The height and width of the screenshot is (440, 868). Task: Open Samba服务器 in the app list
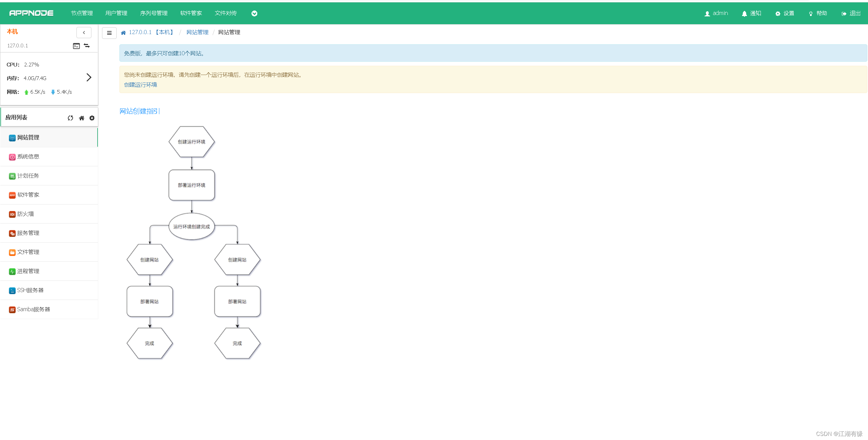tap(49, 309)
